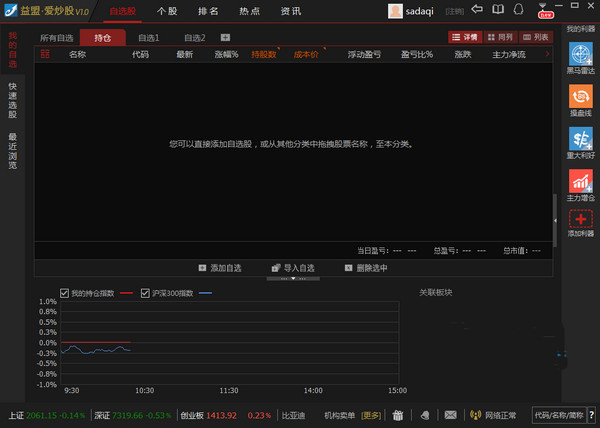Click the 添加自选 button
The width and height of the screenshot is (600, 428).
[220, 268]
